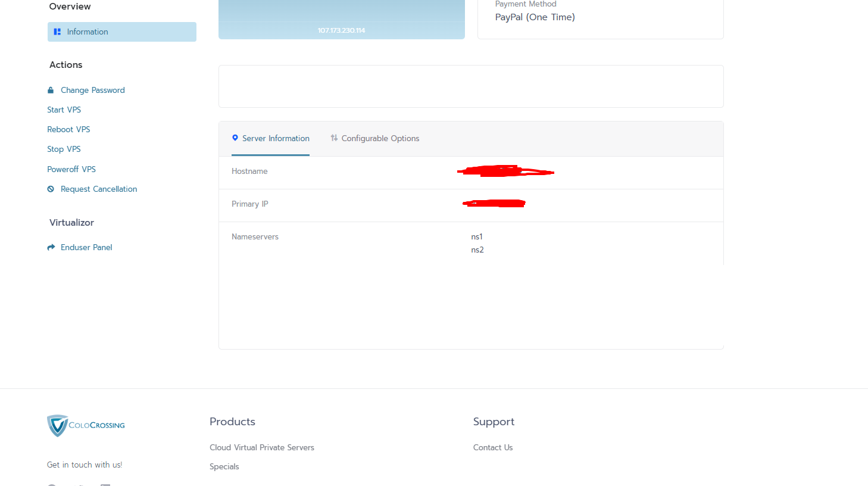Viewport: 868px width, 486px height.
Task: Click the location pin icon on Server Information
Action: pos(235,138)
